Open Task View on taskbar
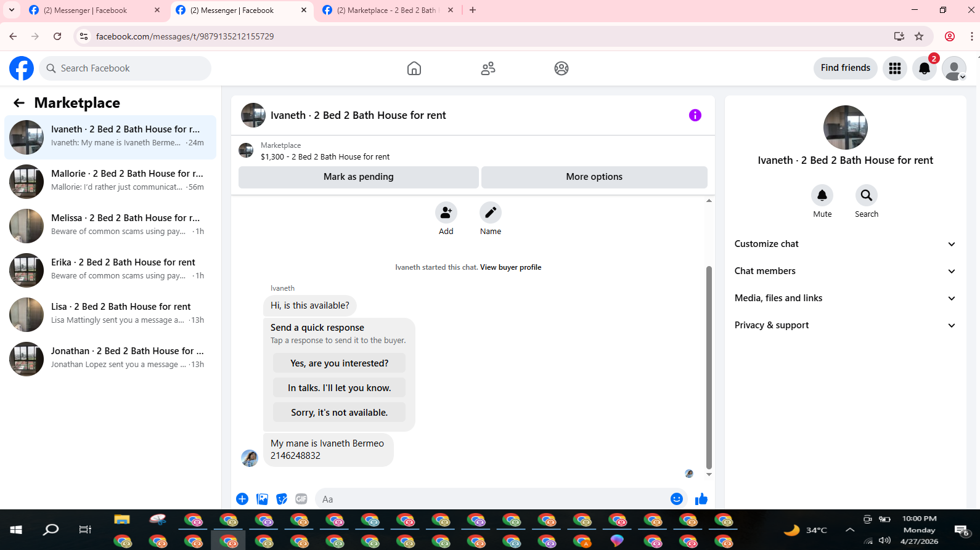Image resolution: width=980 pixels, height=550 pixels. pyautogui.click(x=85, y=530)
